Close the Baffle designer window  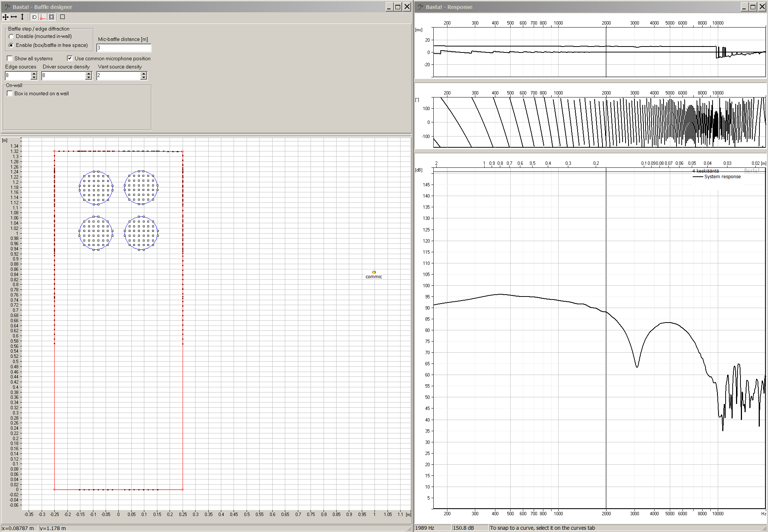[407, 7]
